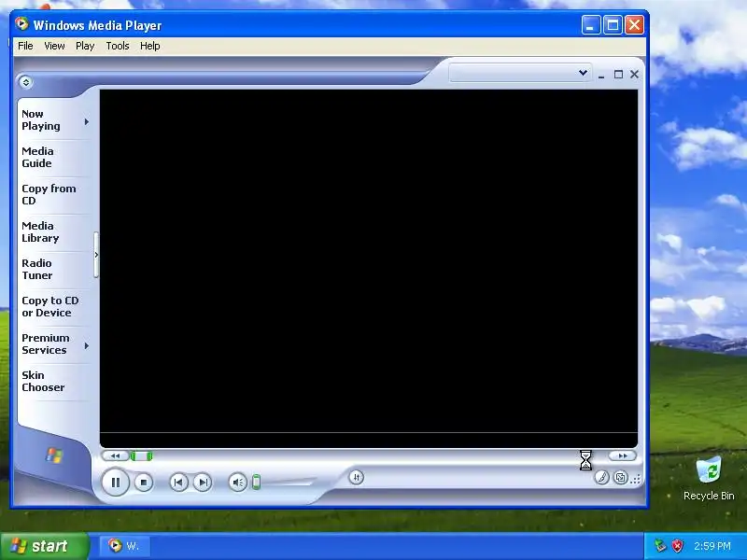Click the 2:59 PM system clock
This screenshot has width=747, height=560.
pyautogui.click(x=712, y=546)
